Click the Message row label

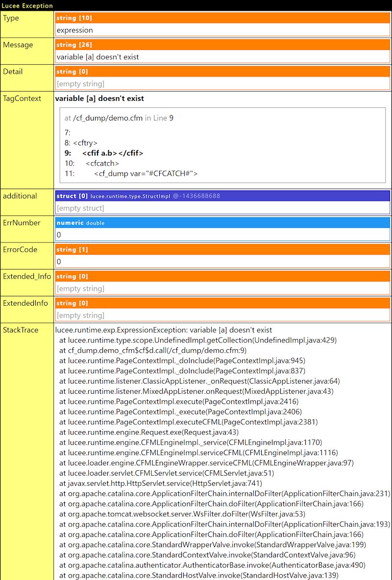click(x=18, y=45)
